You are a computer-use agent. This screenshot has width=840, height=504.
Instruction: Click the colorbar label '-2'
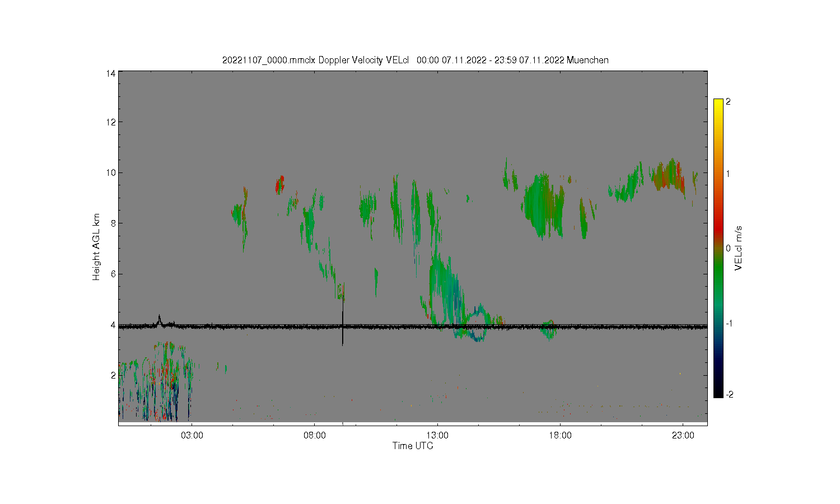click(x=729, y=395)
